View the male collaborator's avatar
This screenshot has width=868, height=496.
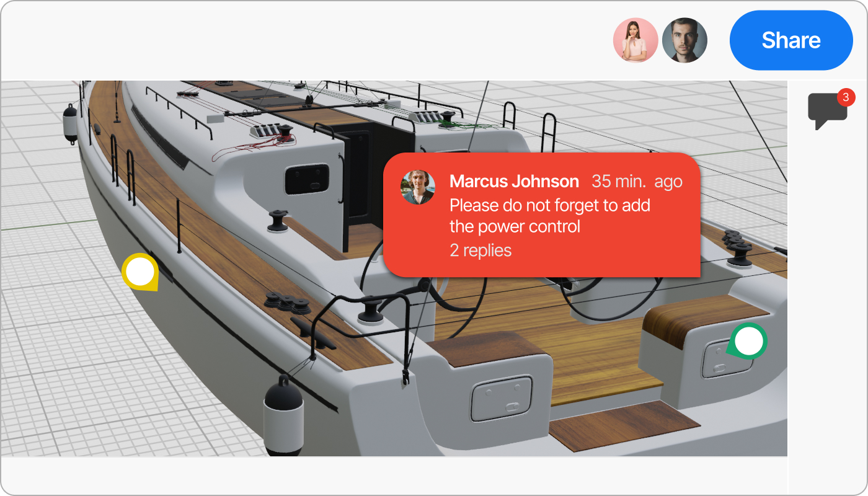(684, 40)
